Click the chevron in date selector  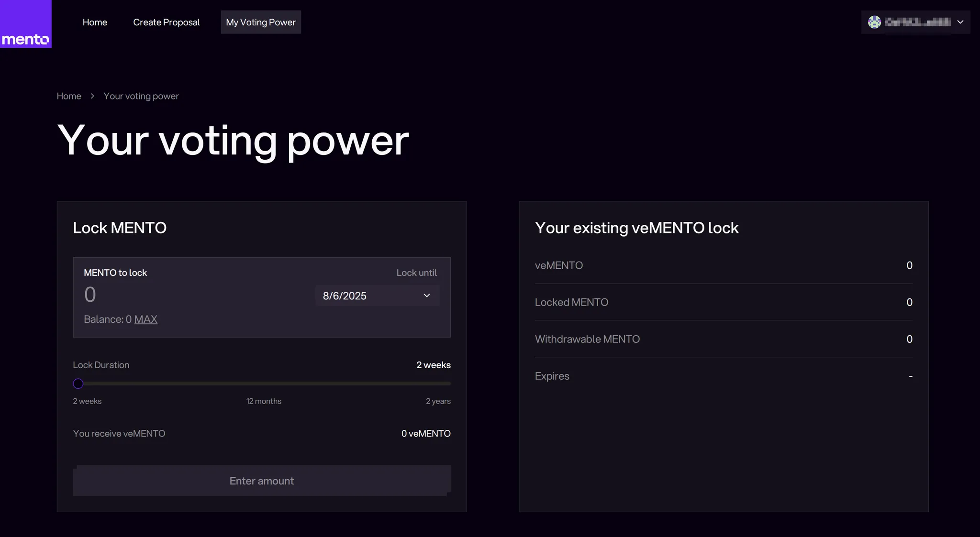click(x=427, y=296)
